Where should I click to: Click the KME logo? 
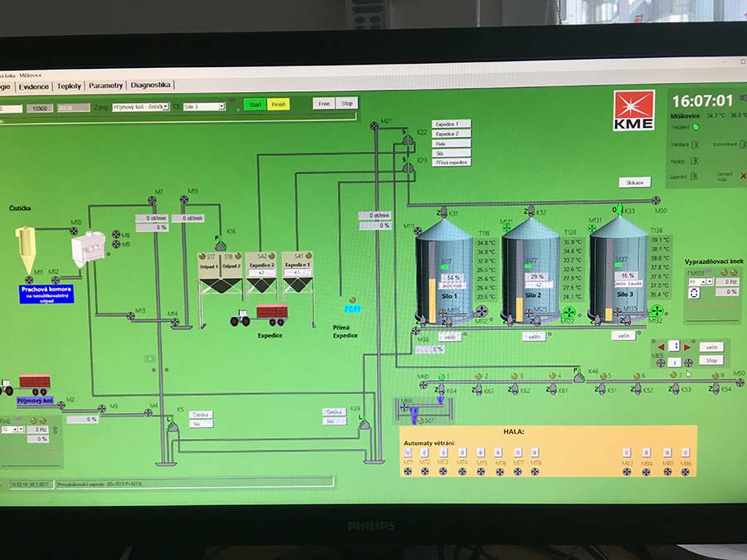click(634, 110)
